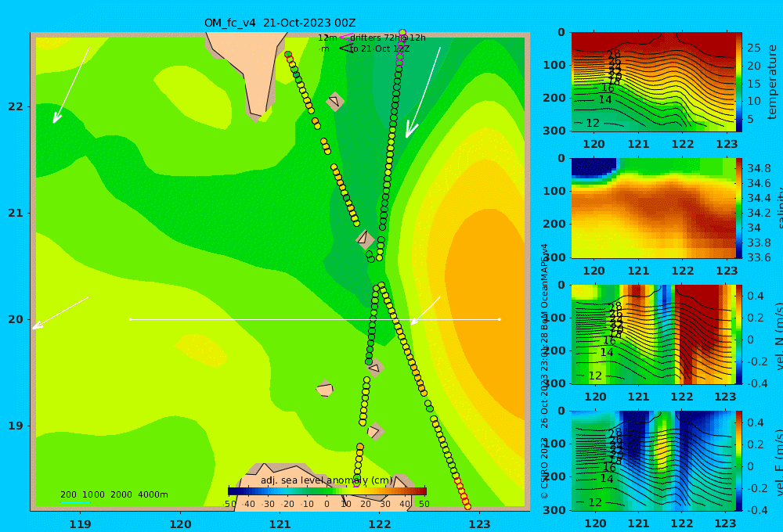Image resolution: width=783 pixels, height=532 pixels.
Task: Click the white section line's eastern endpoint
Action: [x=500, y=319]
